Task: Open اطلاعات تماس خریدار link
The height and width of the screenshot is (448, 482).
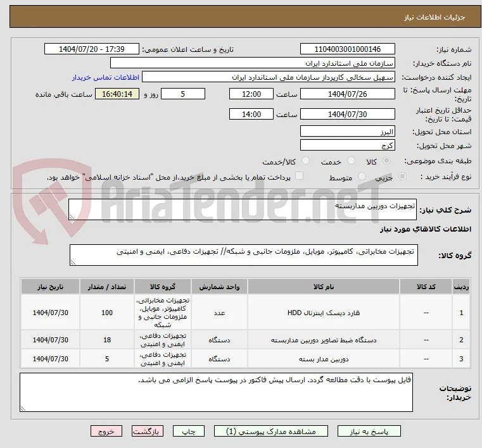Action: click(x=105, y=77)
